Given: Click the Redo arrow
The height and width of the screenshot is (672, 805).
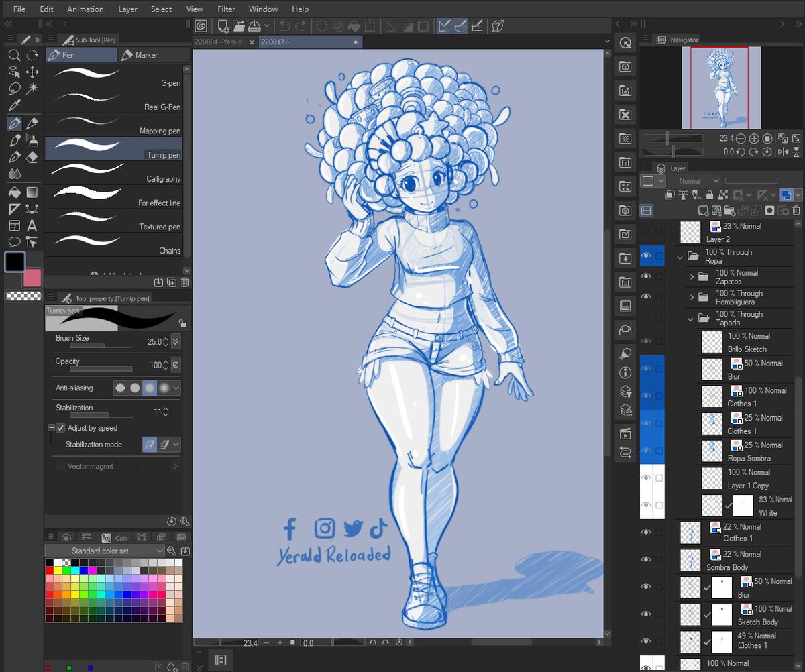Looking at the screenshot, I should point(301,26).
